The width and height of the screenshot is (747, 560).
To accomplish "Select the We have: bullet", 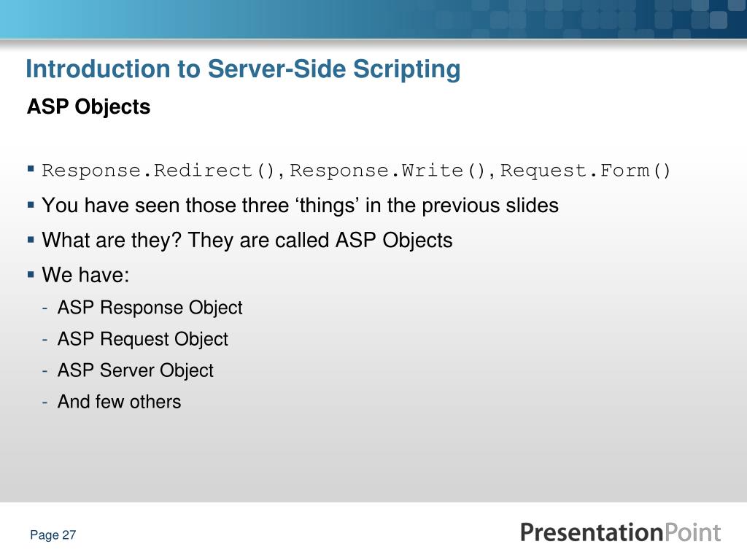I will 85,275.
